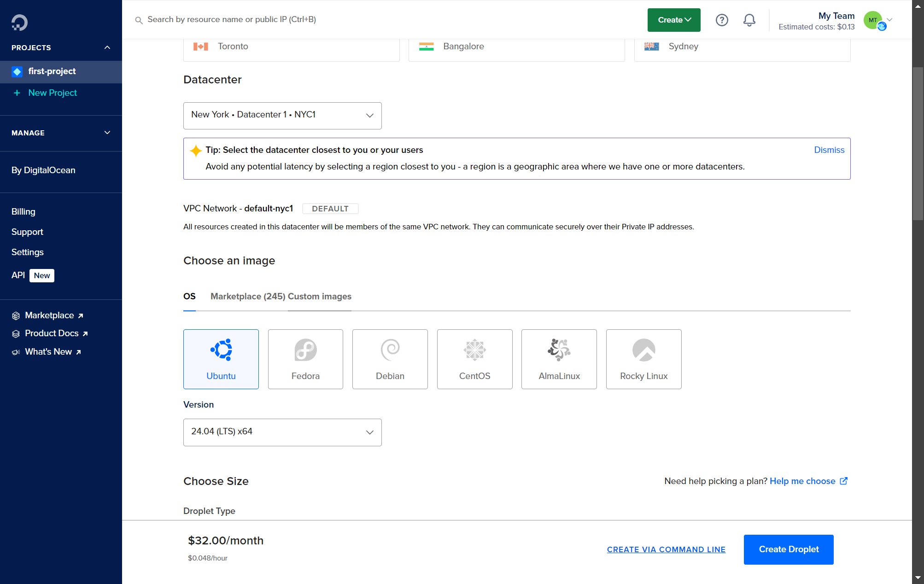The width and height of the screenshot is (924, 584).
Task: Open the What's New sidebar link
Action: pyautogui.click(x=47, y=352)
